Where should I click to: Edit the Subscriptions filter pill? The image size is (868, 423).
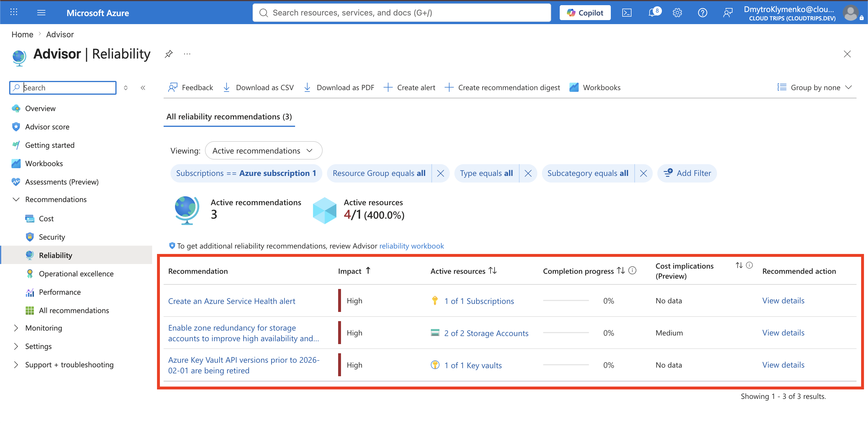[x=246, y=173]
